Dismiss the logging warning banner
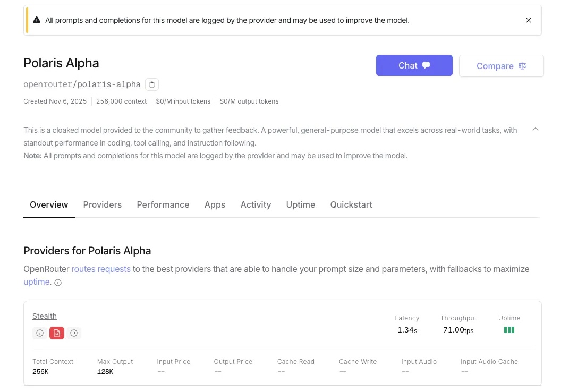This screenshot has width=569, height=392. (x=529, y=20)
